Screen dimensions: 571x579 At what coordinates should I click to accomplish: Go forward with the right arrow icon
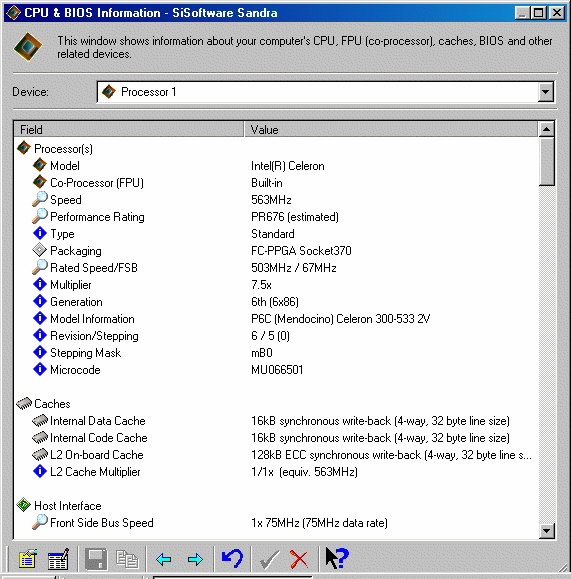[195, 559]
